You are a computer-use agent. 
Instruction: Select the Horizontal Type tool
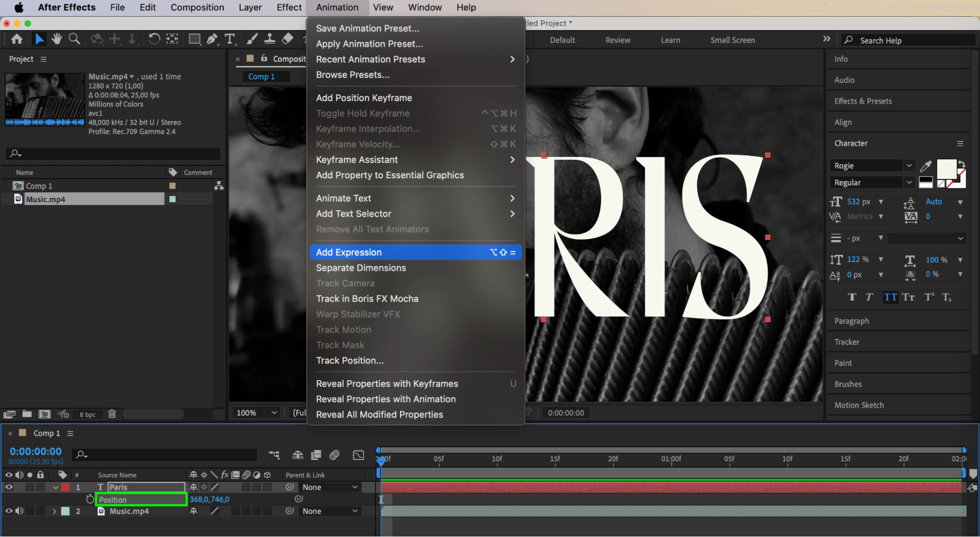click(229, 39)
